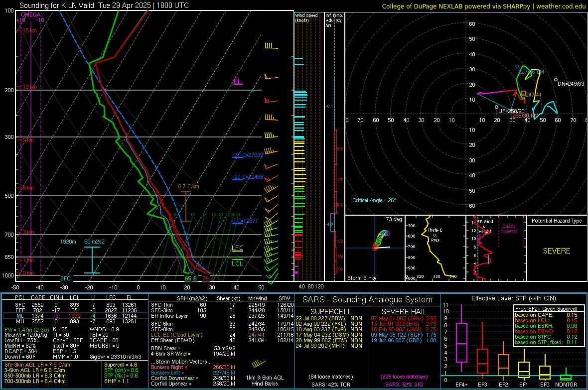Click the '6.7 C/km' lapse rate label
This screenshot has height=390, width=588.
pyautogui.click(x=188, y=186)
